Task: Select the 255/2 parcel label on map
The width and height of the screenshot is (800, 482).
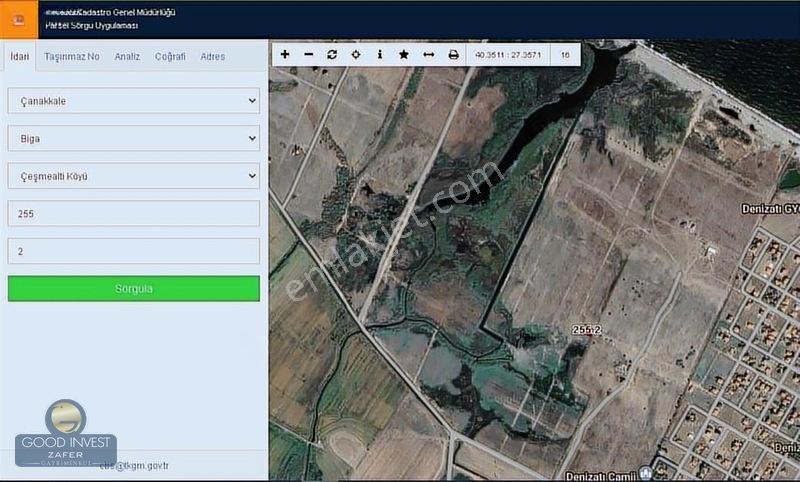Action: [x=587, y=330]
